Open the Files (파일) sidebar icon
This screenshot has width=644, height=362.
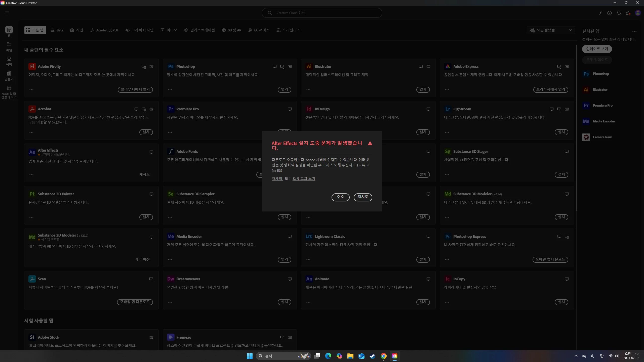9,47
